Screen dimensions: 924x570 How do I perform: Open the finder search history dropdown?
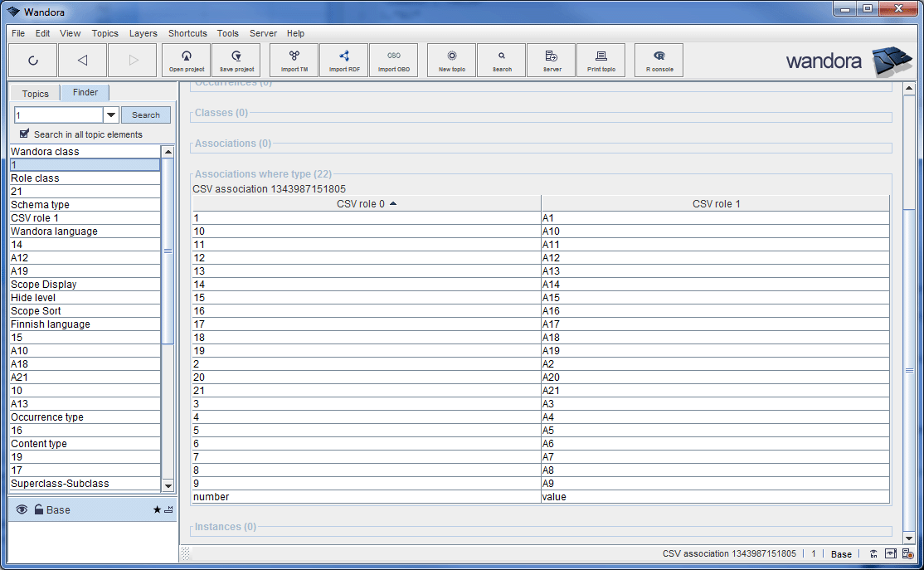tap(110, 114)
